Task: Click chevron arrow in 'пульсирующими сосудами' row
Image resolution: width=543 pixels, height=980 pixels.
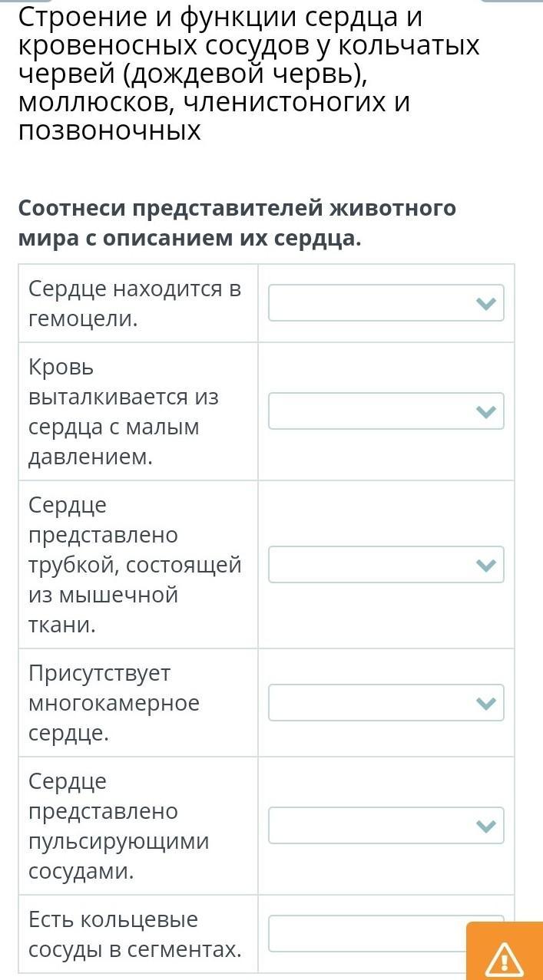Action: click(485, 827)
